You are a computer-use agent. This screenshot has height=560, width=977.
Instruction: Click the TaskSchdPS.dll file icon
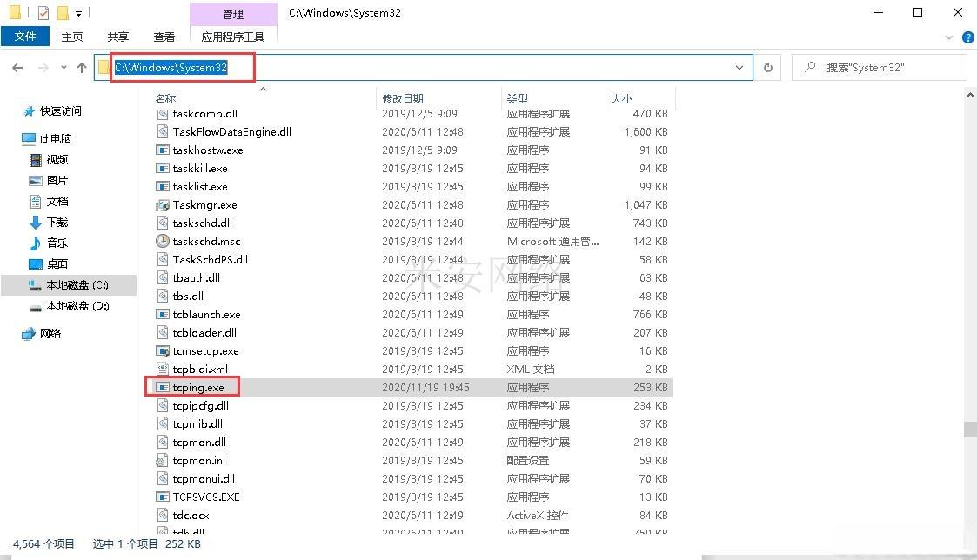point(162,259)
